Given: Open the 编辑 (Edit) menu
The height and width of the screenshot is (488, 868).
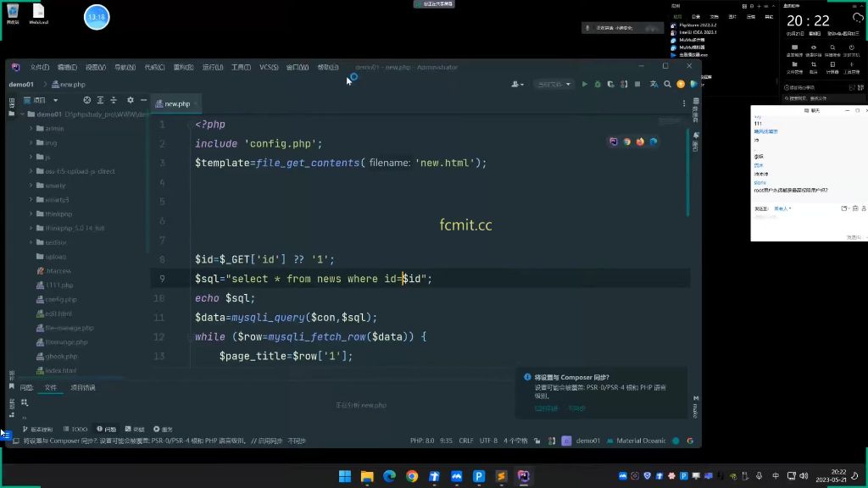Looking at the screenshot, I should tap(67, 67).
